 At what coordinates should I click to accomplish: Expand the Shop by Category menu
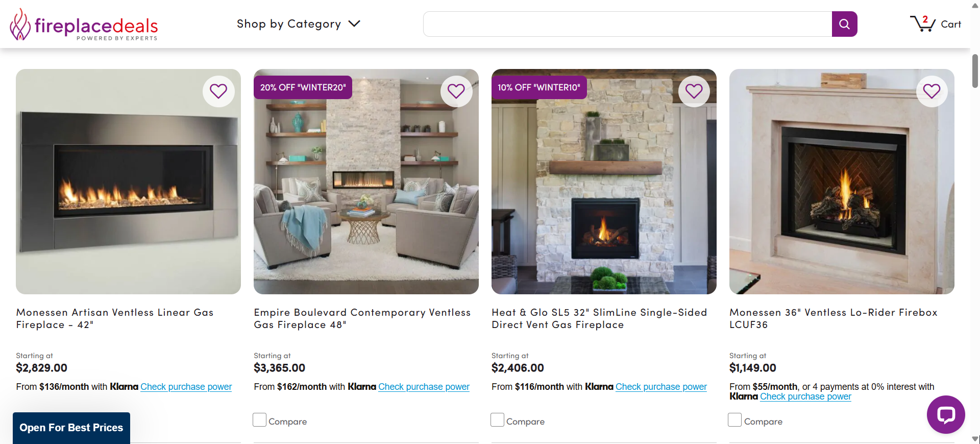(x=299, y=24)
